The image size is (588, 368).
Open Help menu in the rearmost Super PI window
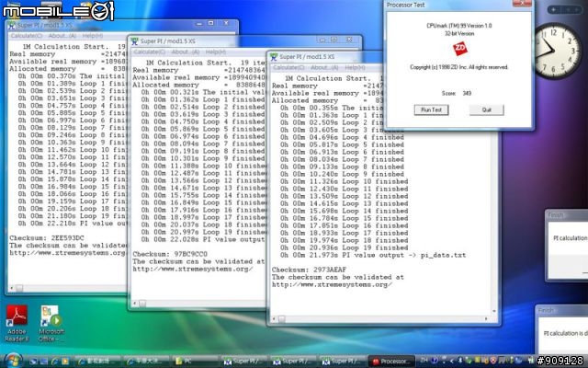coord(92,36)
